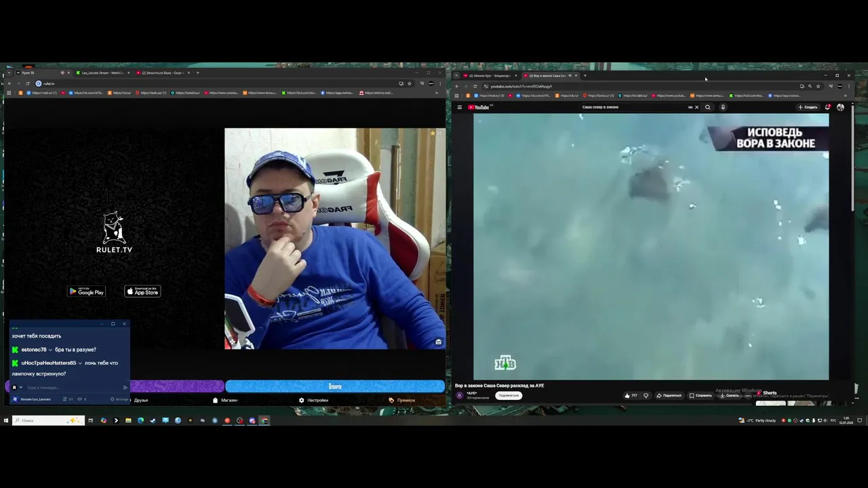This screenshot has width=868, height=488.
Task: Save the video via Сохранить
Action: coord(701,395)
